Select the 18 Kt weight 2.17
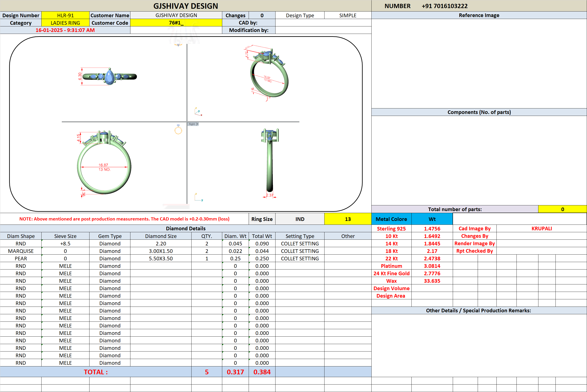The image size is (587, 392). point(432,251)
